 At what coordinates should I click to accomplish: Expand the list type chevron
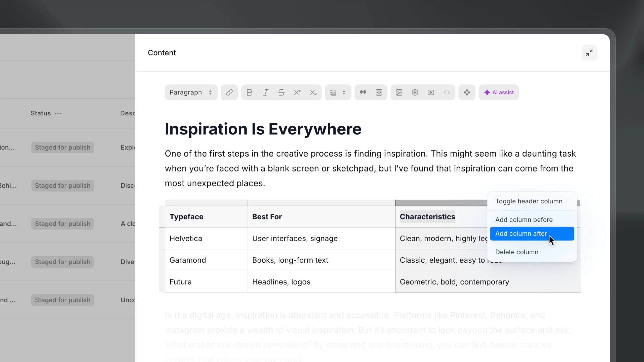[345, 92]
